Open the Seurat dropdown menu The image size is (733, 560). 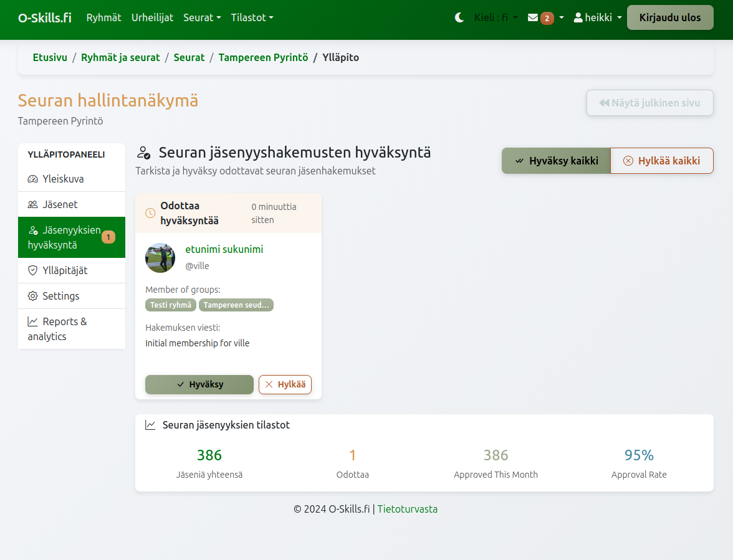(202, 18)
